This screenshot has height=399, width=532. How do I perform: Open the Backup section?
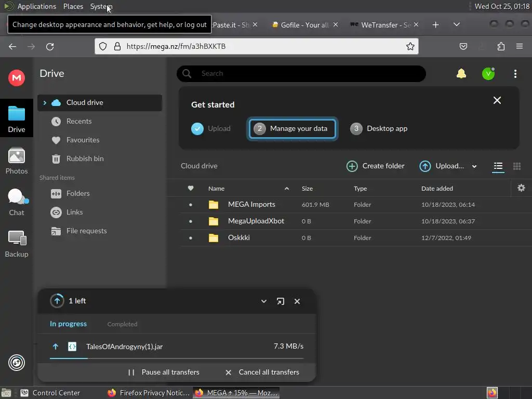click(x=16, y=244)
